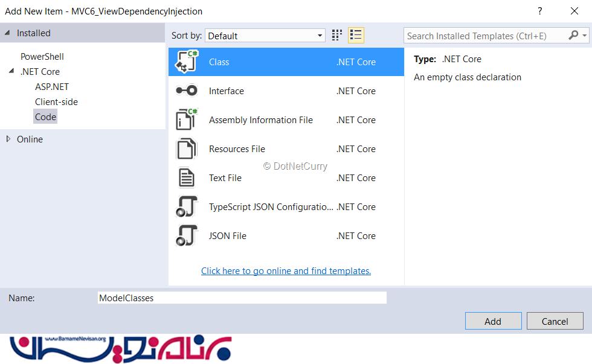Screen dimensions: 592x364
Task: Open the Sort by Default dropdown
Action: (x=265, y=36)
